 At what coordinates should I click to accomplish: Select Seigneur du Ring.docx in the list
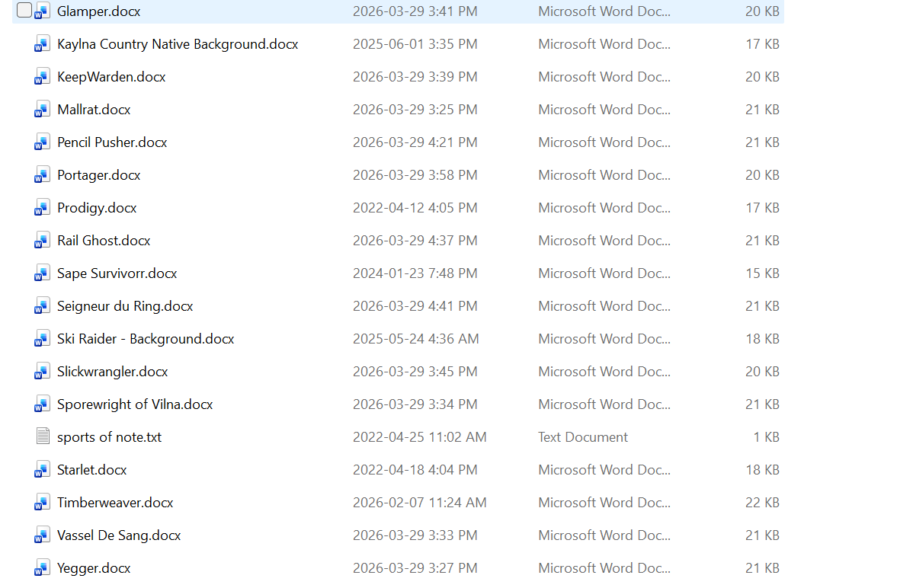point(125,306)
